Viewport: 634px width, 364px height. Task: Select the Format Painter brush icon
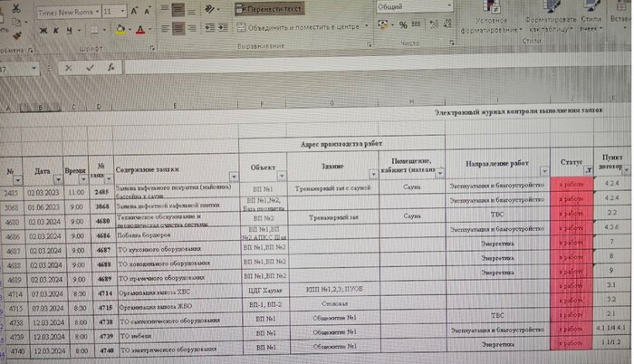pos(17,36)
